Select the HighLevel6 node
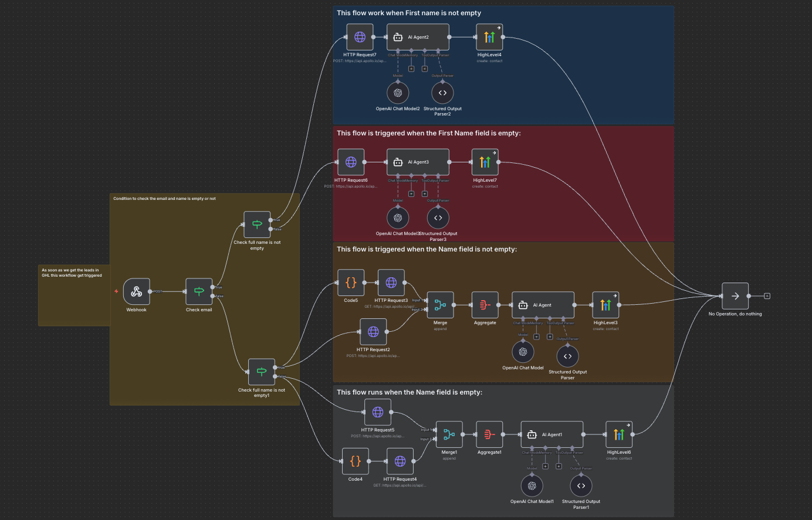 619,434
